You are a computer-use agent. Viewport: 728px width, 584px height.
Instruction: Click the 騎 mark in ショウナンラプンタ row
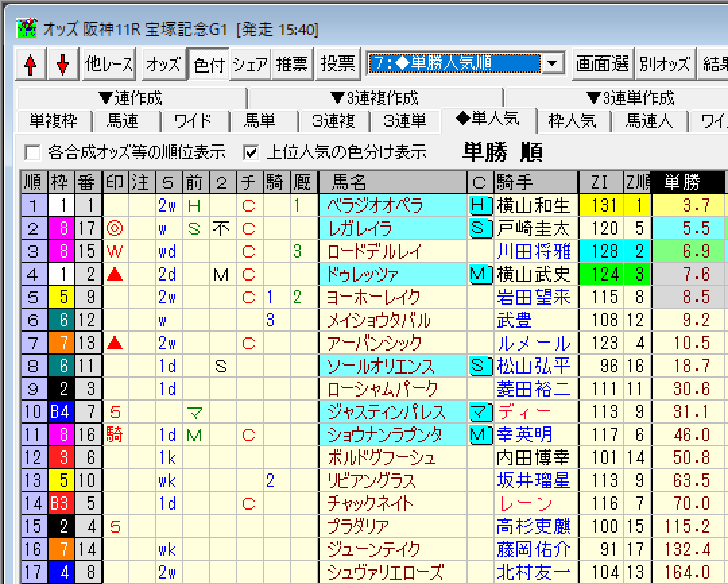coord(115,435)
